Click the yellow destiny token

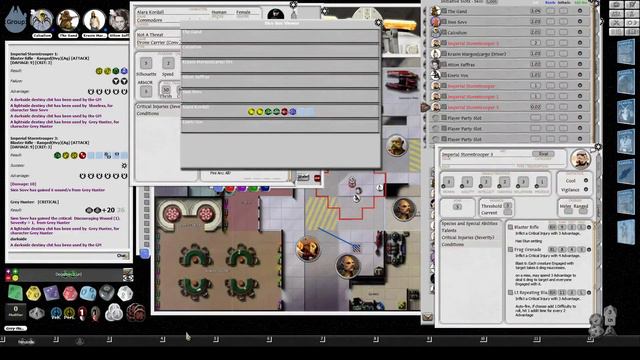pyautogui.click(x=69, y=313)
